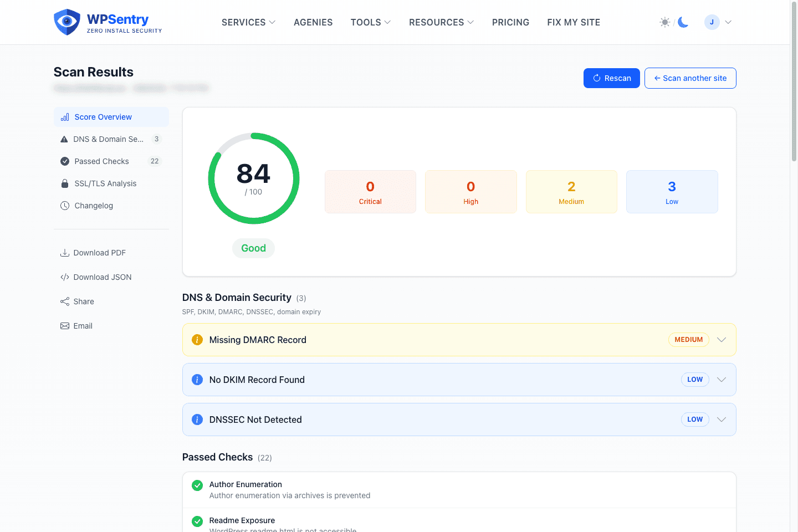Click the 22 count badge in sidebar
Screen dimensions: 798x532
155,161
